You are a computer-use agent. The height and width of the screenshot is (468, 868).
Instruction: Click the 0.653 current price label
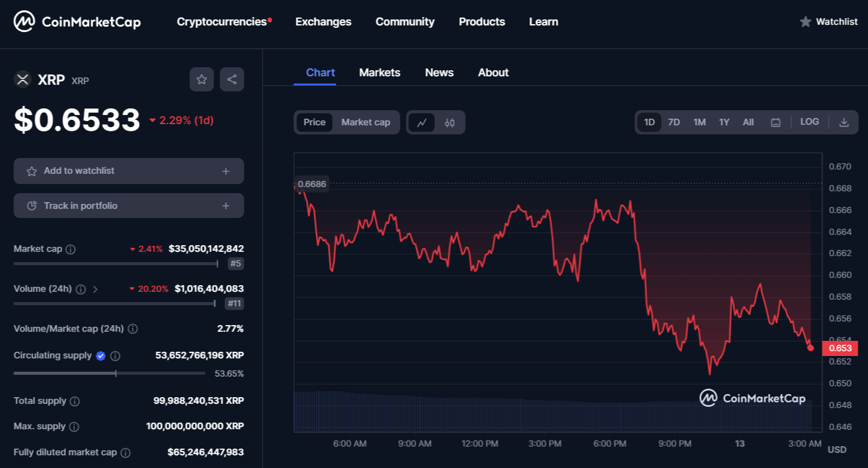pos(840,348)
